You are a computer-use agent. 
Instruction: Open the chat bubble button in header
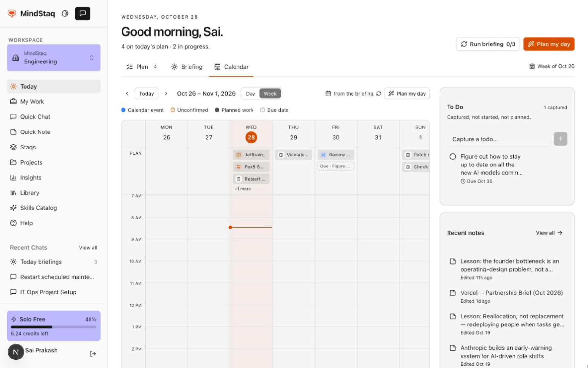(83, 13)
